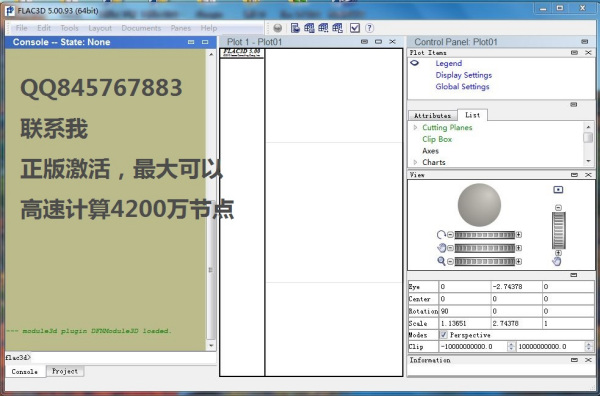
Task: Click plus button on the rotation slider
Action: pyautogui.click(x=519, y=235)
